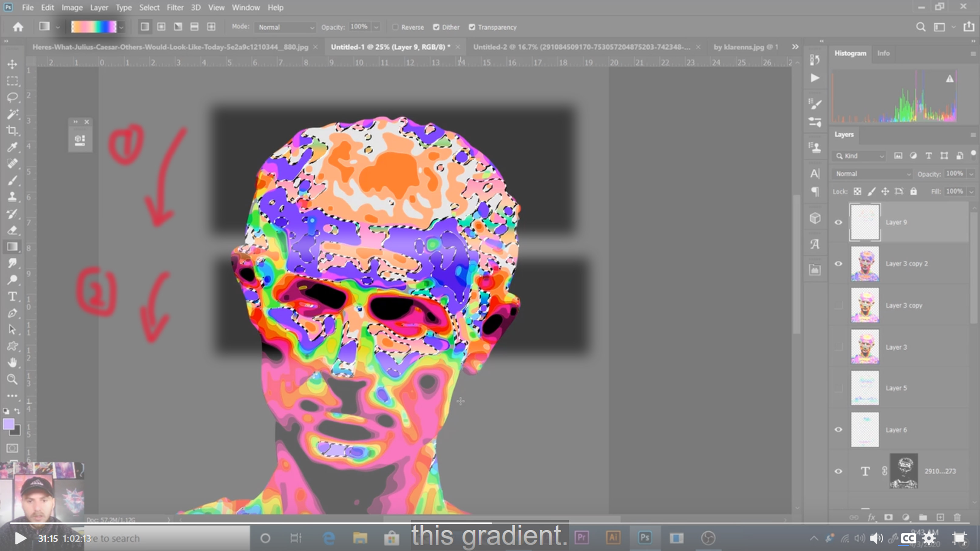This screenshot has height=551, width=980.
Task: Switch to the Info tab
Action: pos(883,53)
